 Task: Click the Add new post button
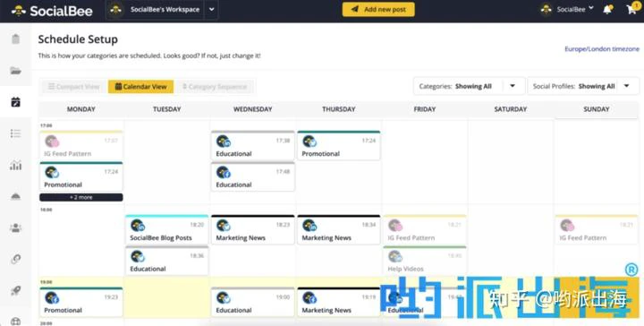coord(378,9)
